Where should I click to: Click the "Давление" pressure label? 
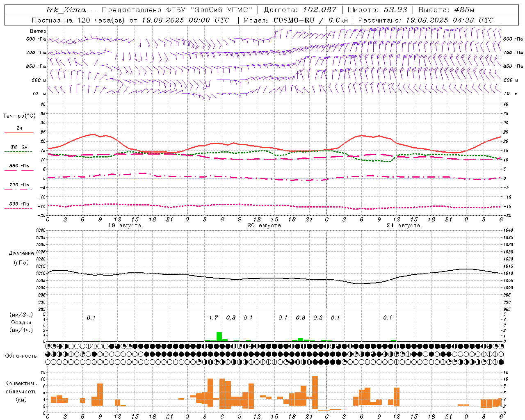pos(21,253)
